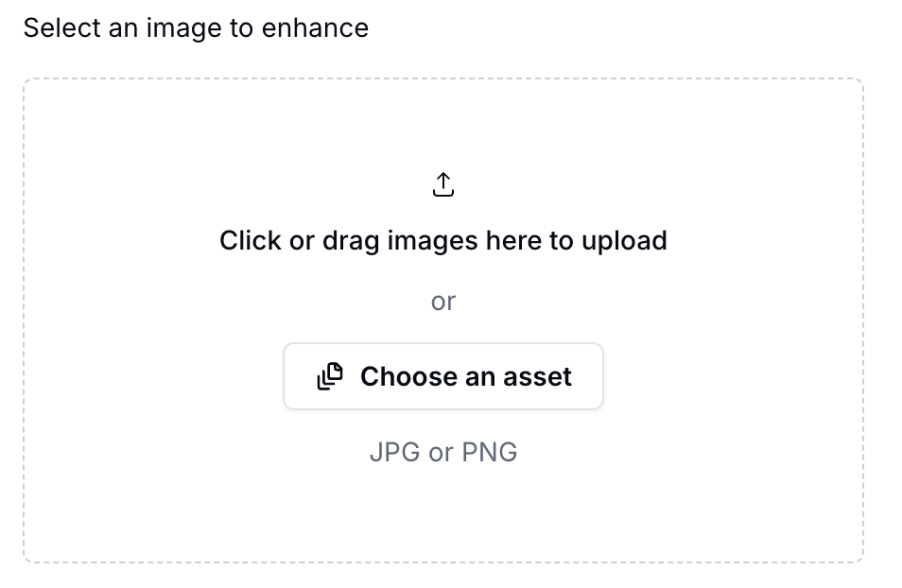Viewport: 902px width, 588px height.
Task: Click the word "upload" in the drop zone prompt
Action: pyautogui.click(x=624, y=240)
